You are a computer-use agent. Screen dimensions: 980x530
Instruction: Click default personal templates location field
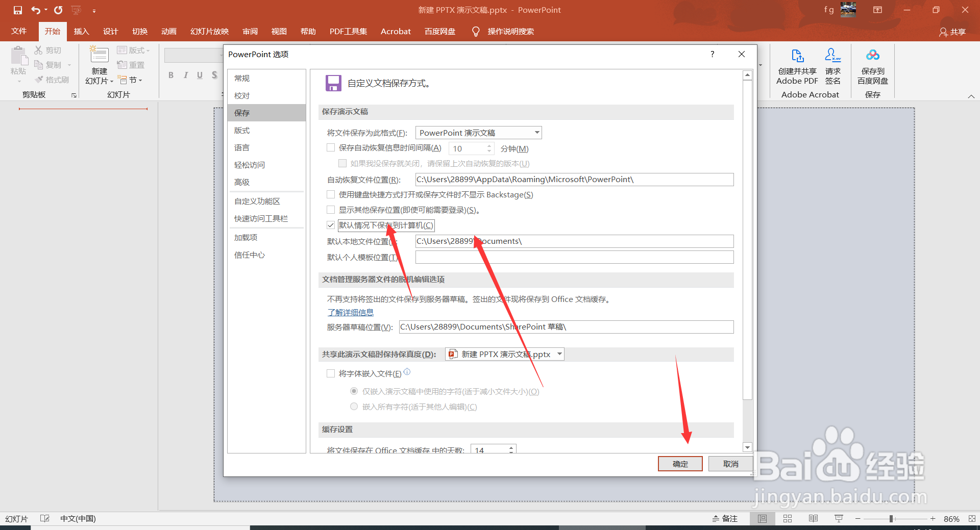[574, 257]
